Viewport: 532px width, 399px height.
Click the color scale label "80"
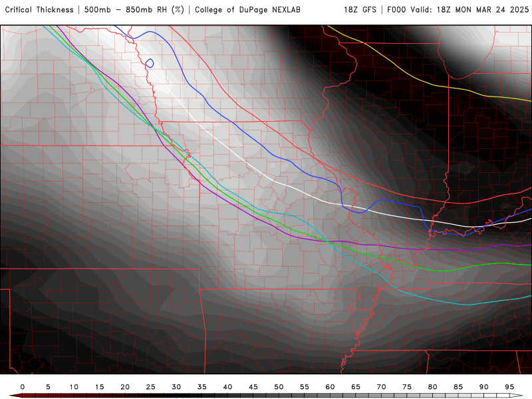433,387
